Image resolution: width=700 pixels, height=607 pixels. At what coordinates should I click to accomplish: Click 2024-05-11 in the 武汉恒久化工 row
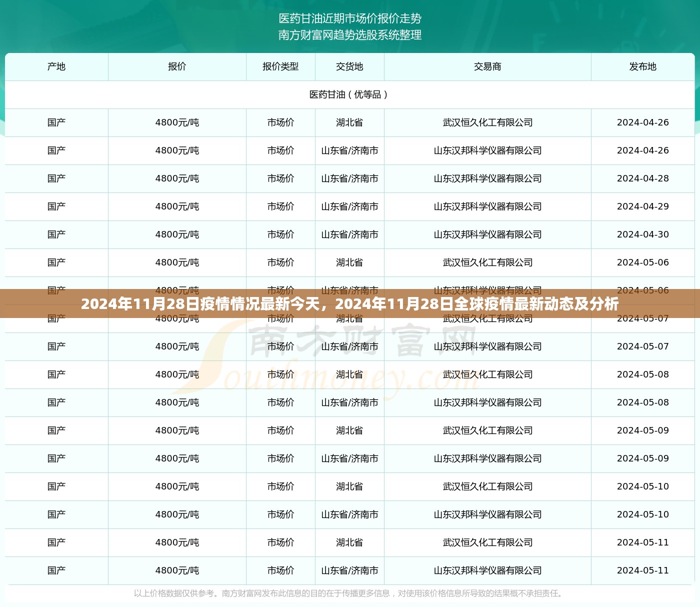pos(643,542)
